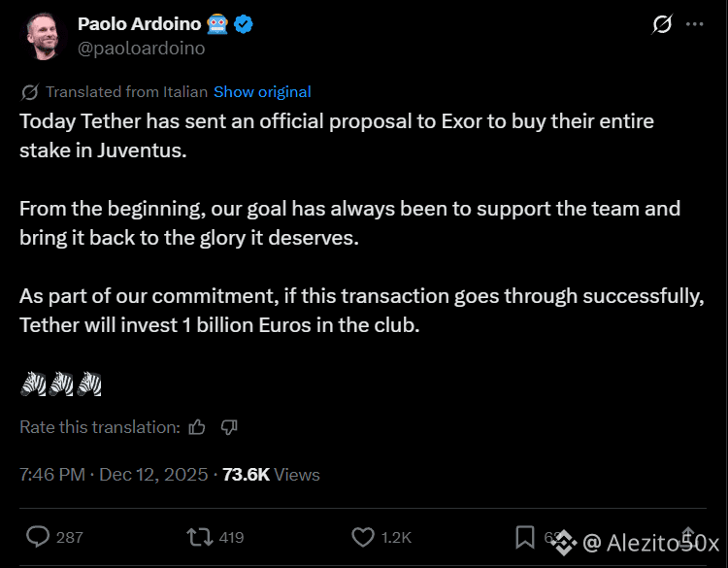Screen dimensions: 728x568
Task: Bookmark this post
Action: tap(525, 537)
